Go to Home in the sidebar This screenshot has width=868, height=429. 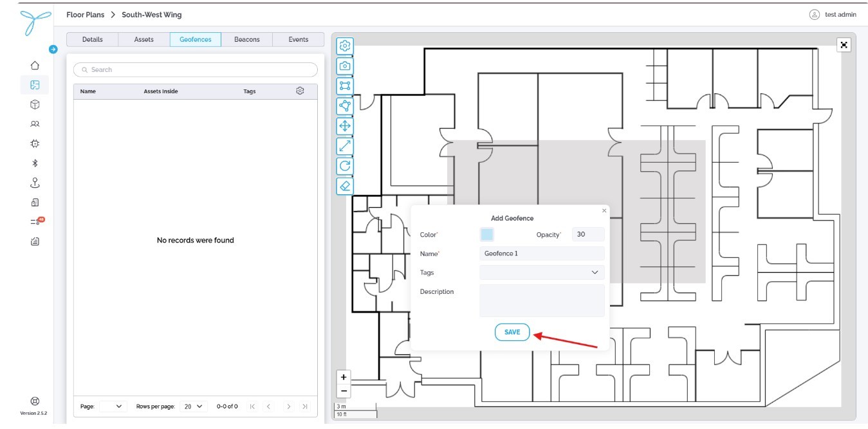[x=35, y=65]
